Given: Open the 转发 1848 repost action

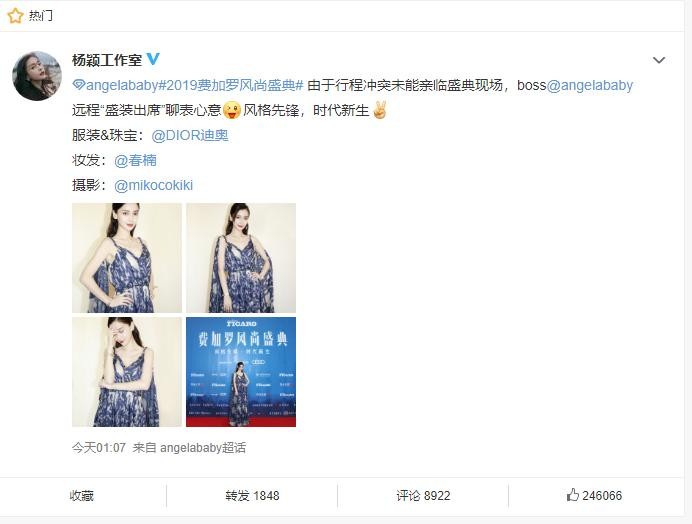Looking at the screenshot, I should (x=252, y=496).
